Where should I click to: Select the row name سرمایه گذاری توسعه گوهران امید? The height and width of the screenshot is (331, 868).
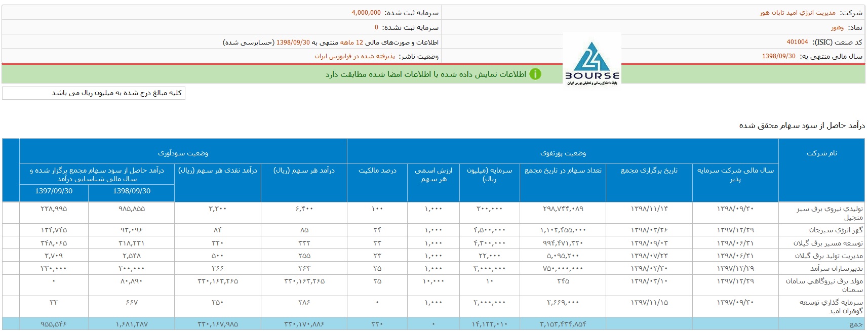(832, 307)
